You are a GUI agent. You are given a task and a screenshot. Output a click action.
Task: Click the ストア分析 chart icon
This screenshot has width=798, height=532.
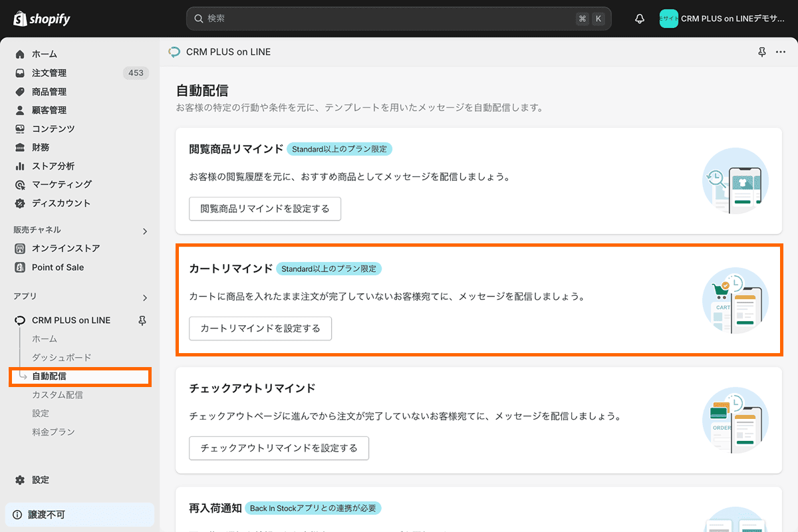20,166
